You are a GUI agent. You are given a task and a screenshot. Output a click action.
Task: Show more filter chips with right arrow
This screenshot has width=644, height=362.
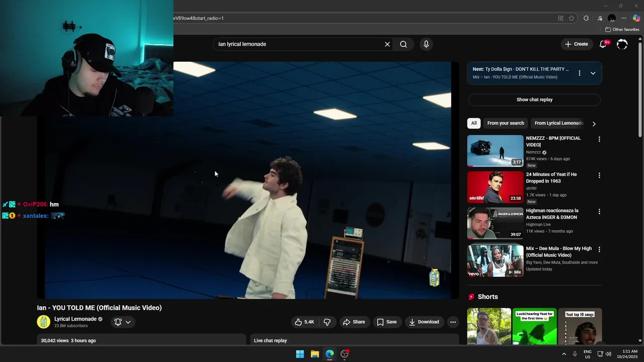click(x=594, y=124)
